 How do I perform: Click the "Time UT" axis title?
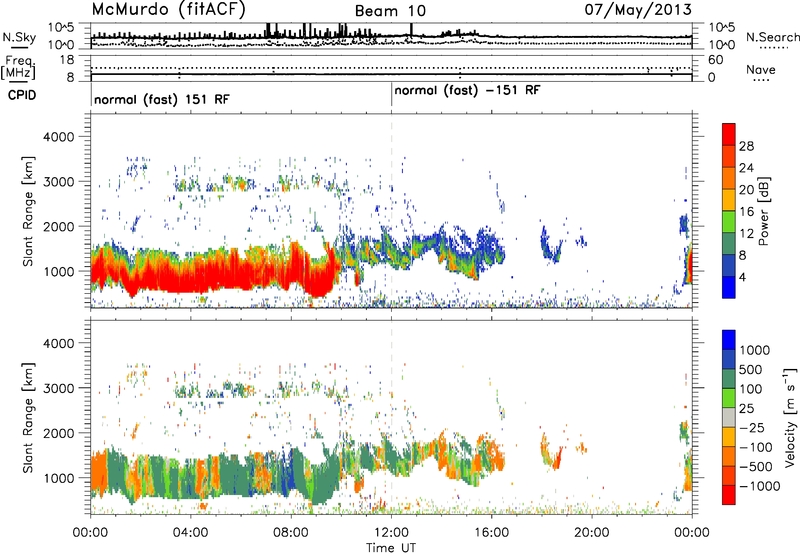pyautogui.click(x=391, y=548)
